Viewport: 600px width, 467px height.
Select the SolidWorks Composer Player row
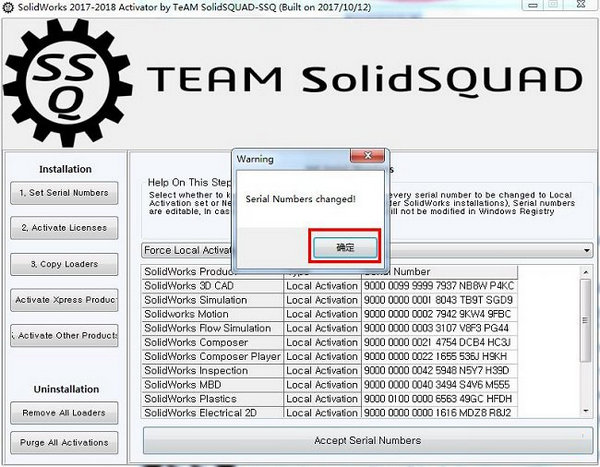pyautogui.click(x=329, y=357)
